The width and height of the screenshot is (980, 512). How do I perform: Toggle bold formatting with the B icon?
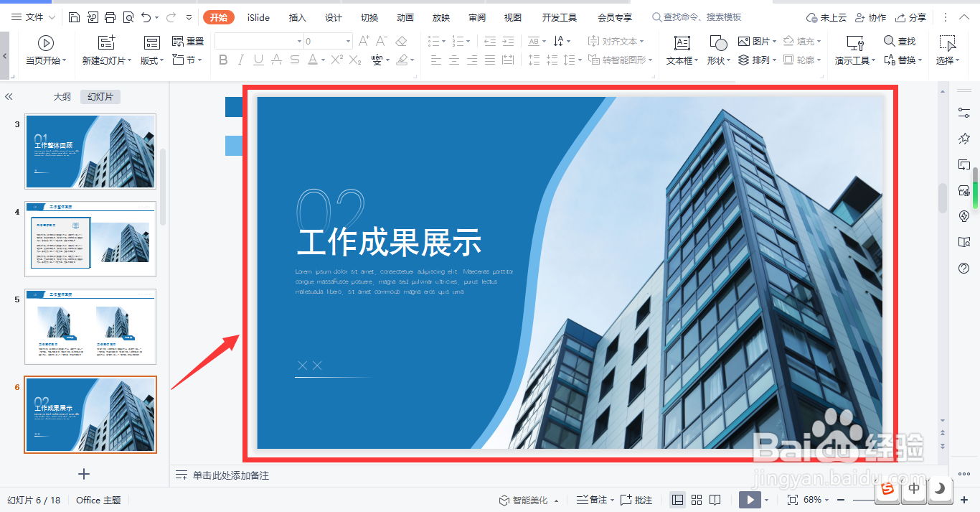point(223,59)
